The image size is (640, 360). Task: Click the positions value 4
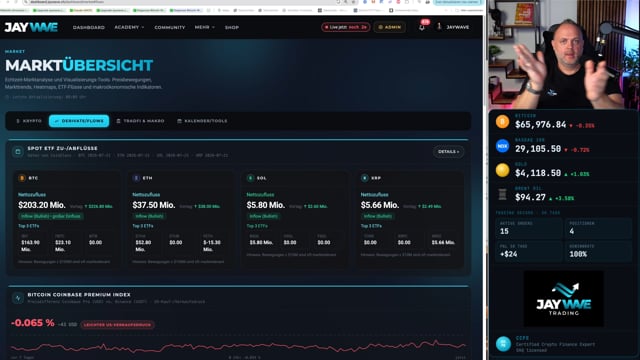point(572,231)
